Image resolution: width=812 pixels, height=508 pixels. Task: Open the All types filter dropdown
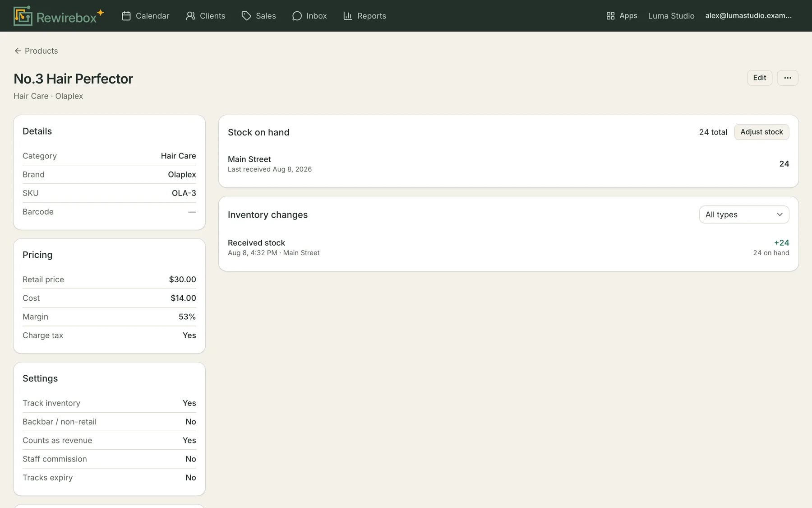[x=744, y=214]
